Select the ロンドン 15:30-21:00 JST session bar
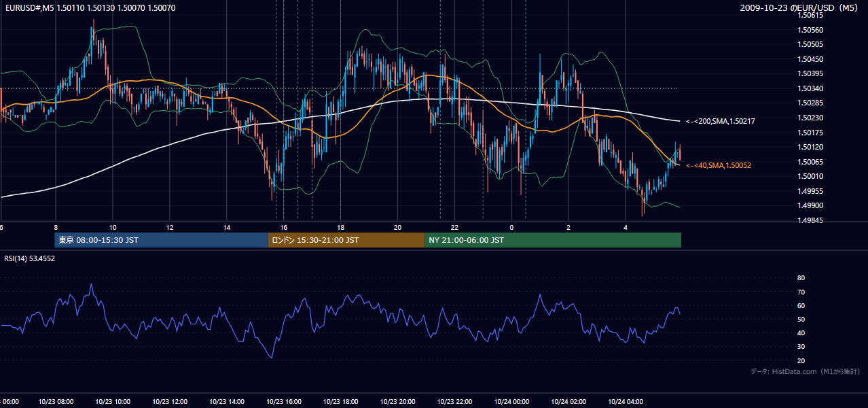The width and height of the screenshot is (868, 408). click(x=346, y=240)
